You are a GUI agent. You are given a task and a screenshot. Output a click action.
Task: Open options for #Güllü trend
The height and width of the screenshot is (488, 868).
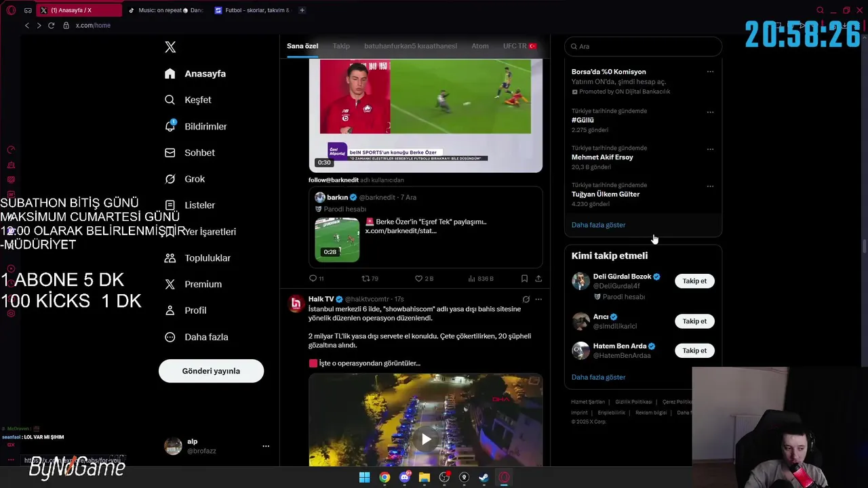(710, 113)
